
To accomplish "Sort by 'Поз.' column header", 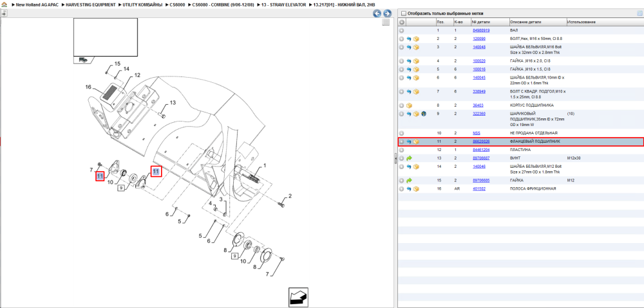I will point(444,22).
